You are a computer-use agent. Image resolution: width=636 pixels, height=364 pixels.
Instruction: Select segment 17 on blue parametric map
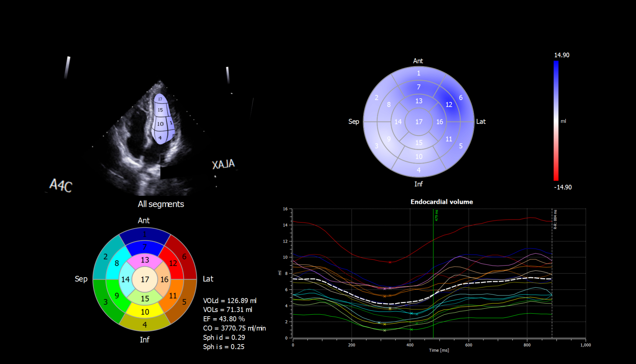pos(419,122)
